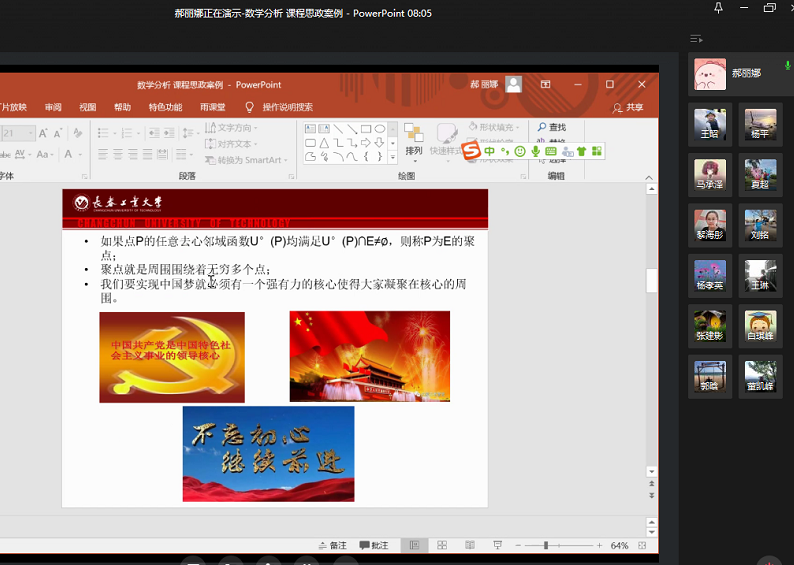794x565 pixels.
Task: Open 查找 find tool
Action: (551, 128)
